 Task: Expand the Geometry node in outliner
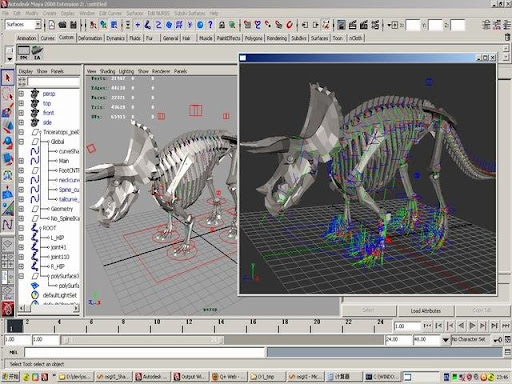click(21, 209)
